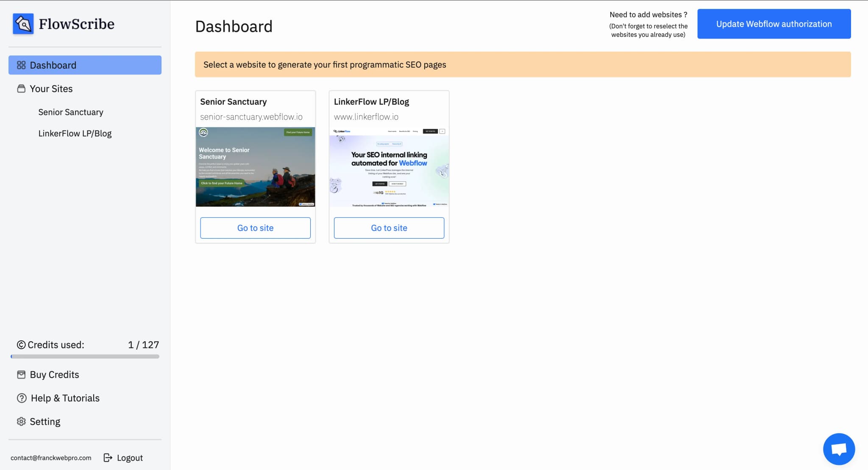Click the credits used progress bar
This screenshot has height=470, width=868.
[x=85, y=357]
